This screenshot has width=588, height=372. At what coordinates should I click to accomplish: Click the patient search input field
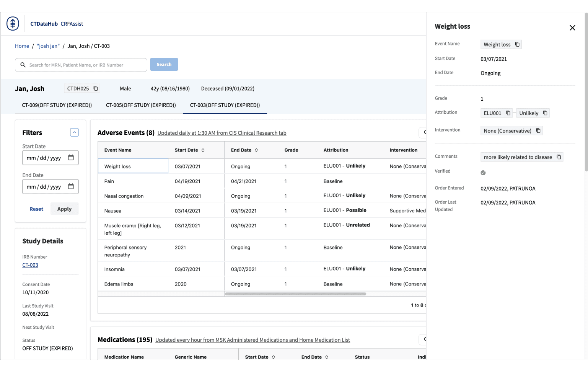tap(85, 65)
